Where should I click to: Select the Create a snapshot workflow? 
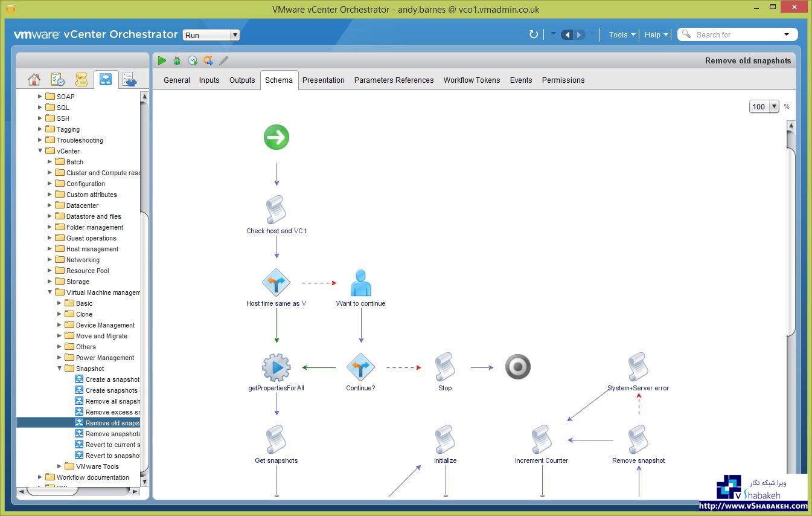tap(107, 379)
